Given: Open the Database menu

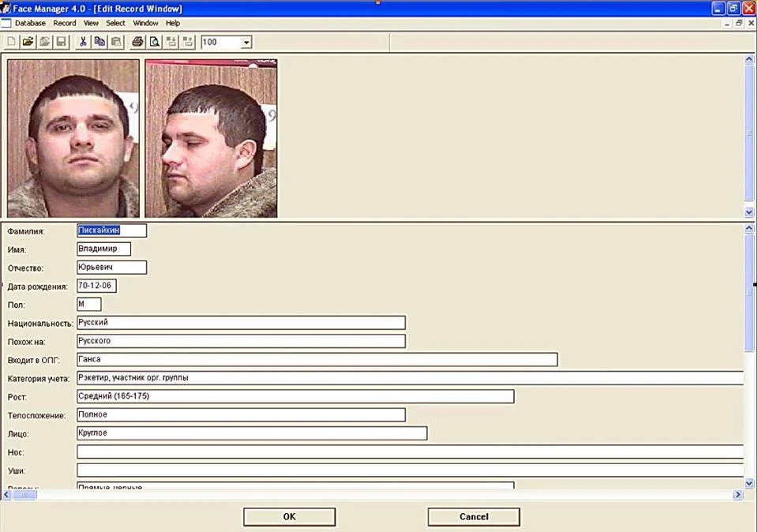Looking at the screenshot, I should click(30, 23).
